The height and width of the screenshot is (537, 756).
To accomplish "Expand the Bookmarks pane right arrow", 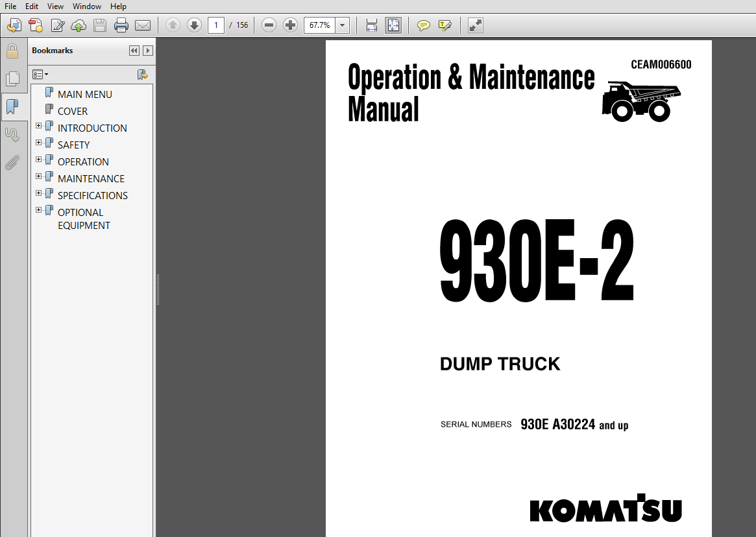I will point(148,51).
